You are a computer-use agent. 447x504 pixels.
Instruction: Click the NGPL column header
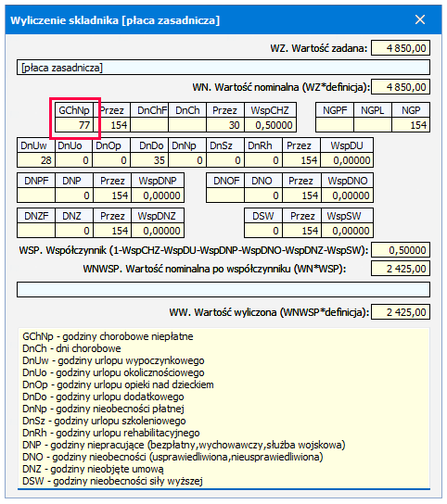click(373, 110)
